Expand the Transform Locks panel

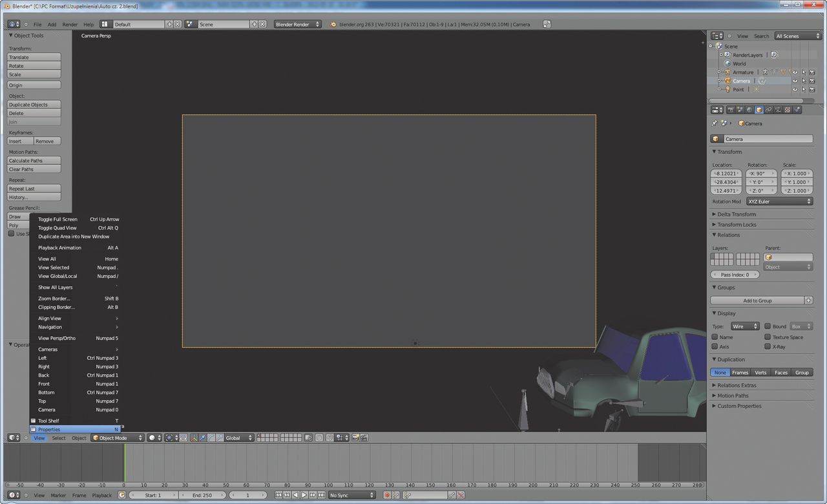[737, 224]
